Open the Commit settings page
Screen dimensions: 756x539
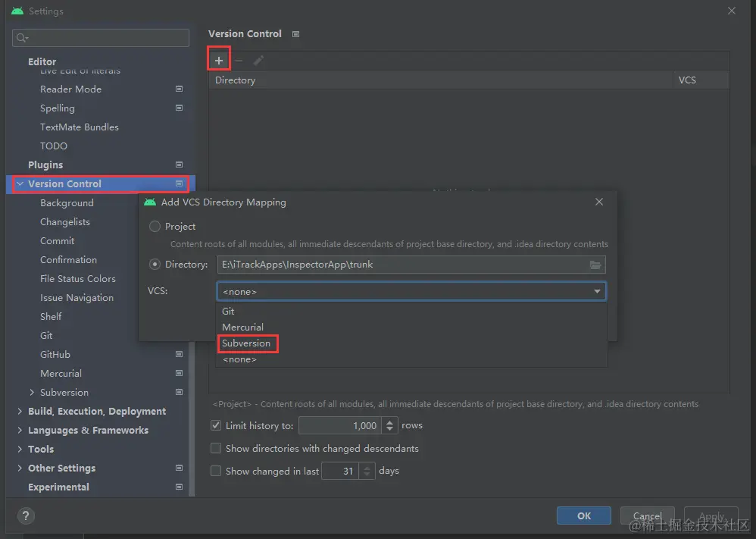pyautogui.click(x=58, y=240)
